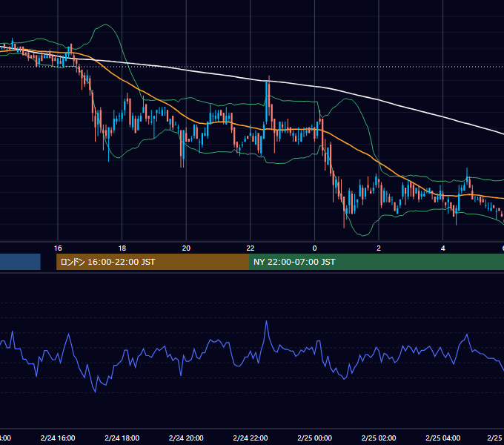Screen dimensions: 504x445
Task: Click the 20 hour label on upper axis
Action: [x=186, y=248]
